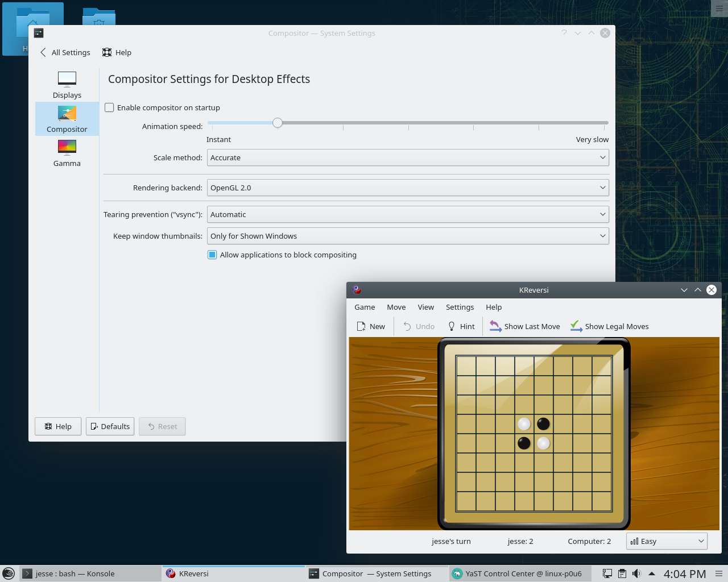Switch to KReversi taskbar entry
Image resolution: width=728 pixels, height=582 pixels.
[234, 573]
